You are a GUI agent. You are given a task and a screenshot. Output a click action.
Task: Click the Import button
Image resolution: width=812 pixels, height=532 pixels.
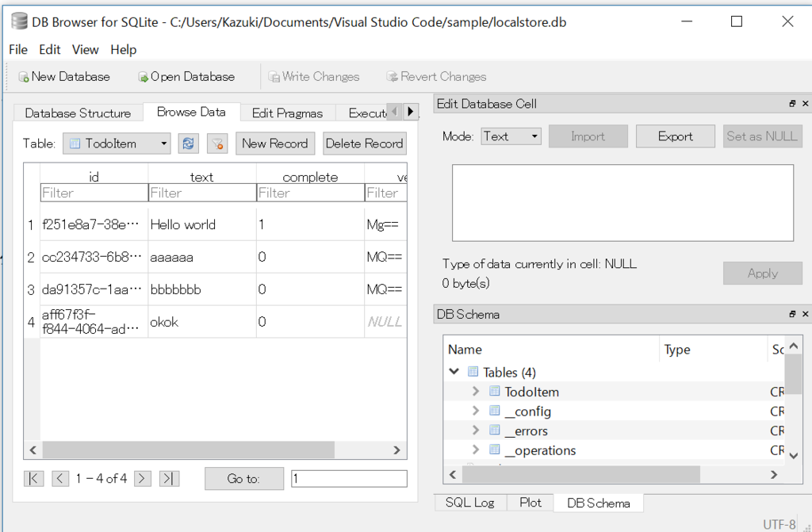coord(588,136)
